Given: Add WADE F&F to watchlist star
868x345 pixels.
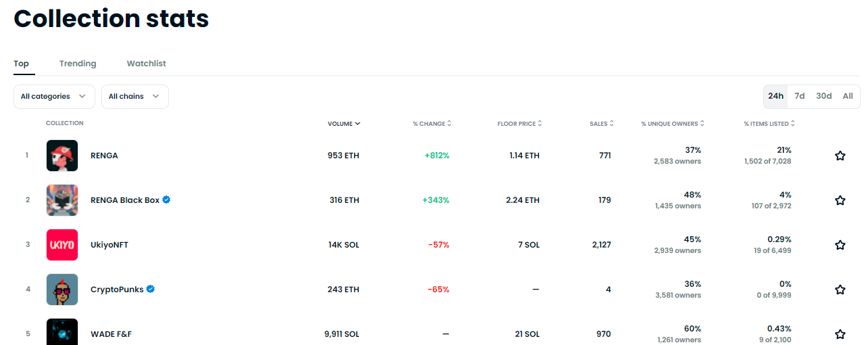Looking at the screenshot, I should (x=840, y=334).
